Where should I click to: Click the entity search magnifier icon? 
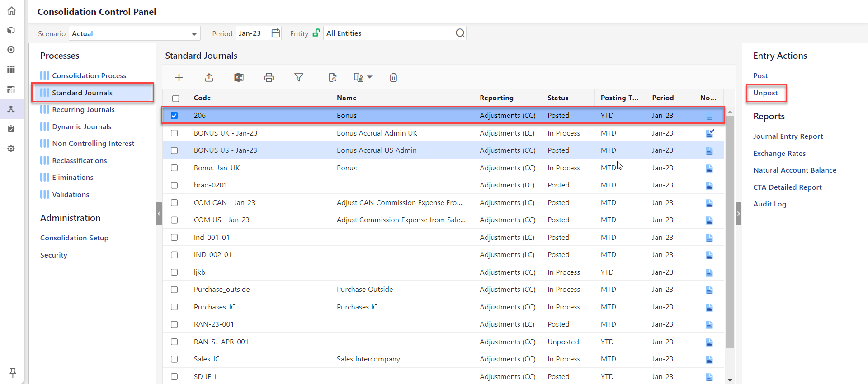pyautogui.click(x=460, y=33)
